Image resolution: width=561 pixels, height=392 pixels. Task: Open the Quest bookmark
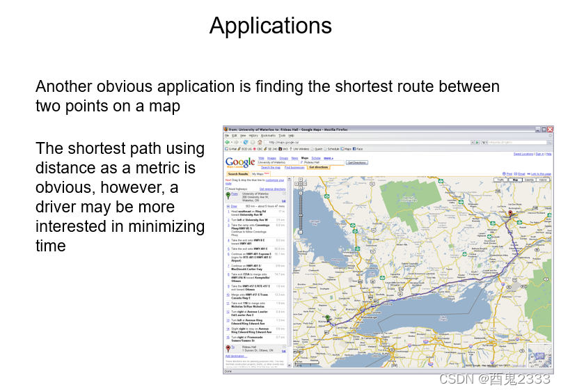click(x=316, y=149)
